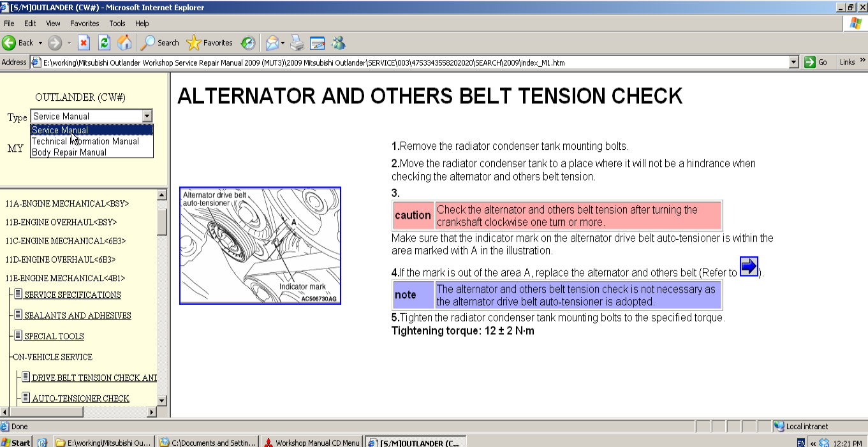The width and height of the screenshot is (868, 447).
Task: Go to the Home page icon
Action: pos(124,43)
